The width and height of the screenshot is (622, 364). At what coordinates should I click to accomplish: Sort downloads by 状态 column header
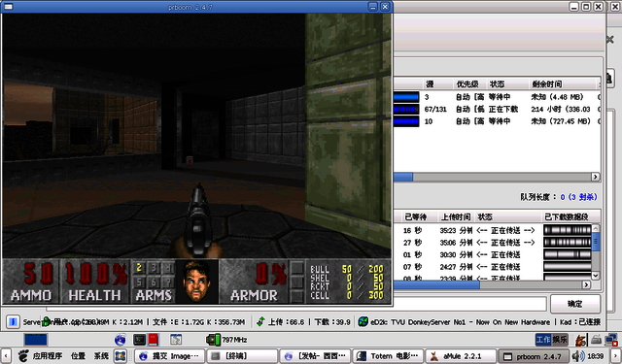point(507,84)
